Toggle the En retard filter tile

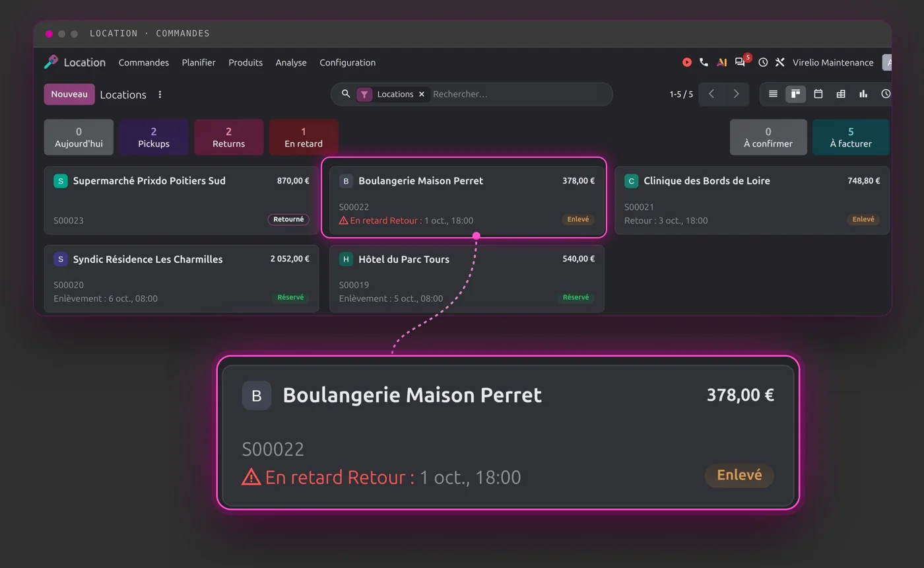click(x=304, y=137)
